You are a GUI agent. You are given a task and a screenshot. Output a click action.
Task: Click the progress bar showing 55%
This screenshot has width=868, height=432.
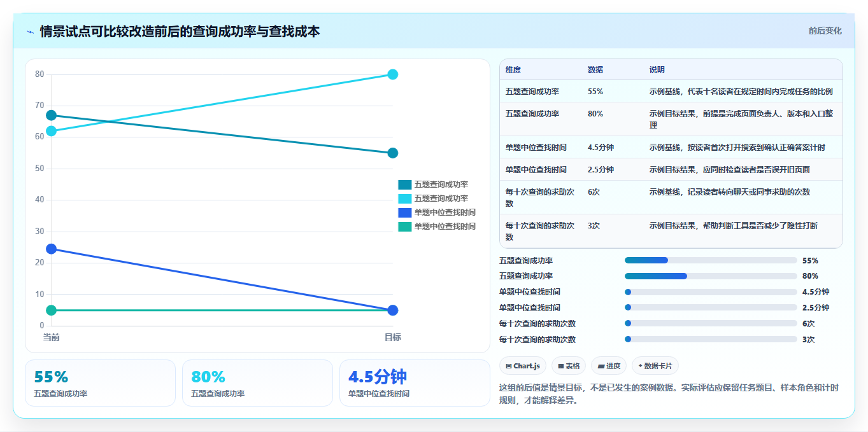(711, 260)
